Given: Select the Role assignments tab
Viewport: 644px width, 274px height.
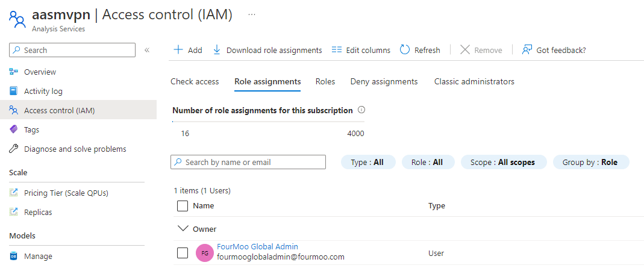Looking at the screenshot, I should click(267, 81).
